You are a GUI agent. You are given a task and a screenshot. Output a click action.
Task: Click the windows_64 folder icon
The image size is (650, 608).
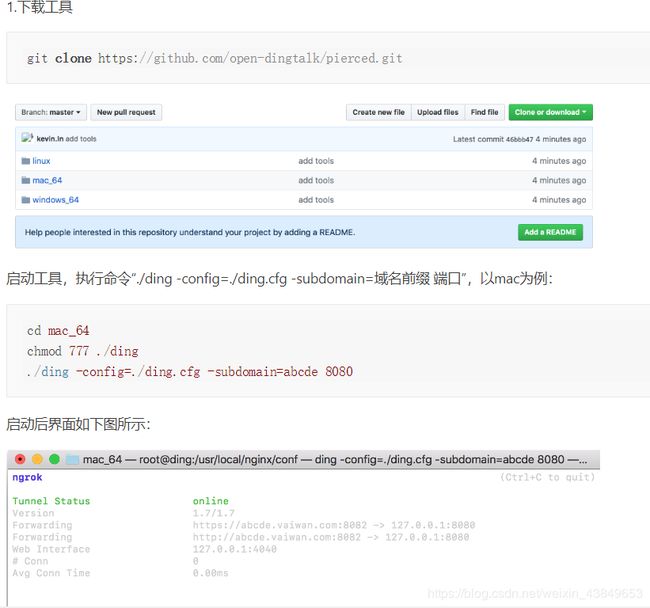(x=26, y=200)
